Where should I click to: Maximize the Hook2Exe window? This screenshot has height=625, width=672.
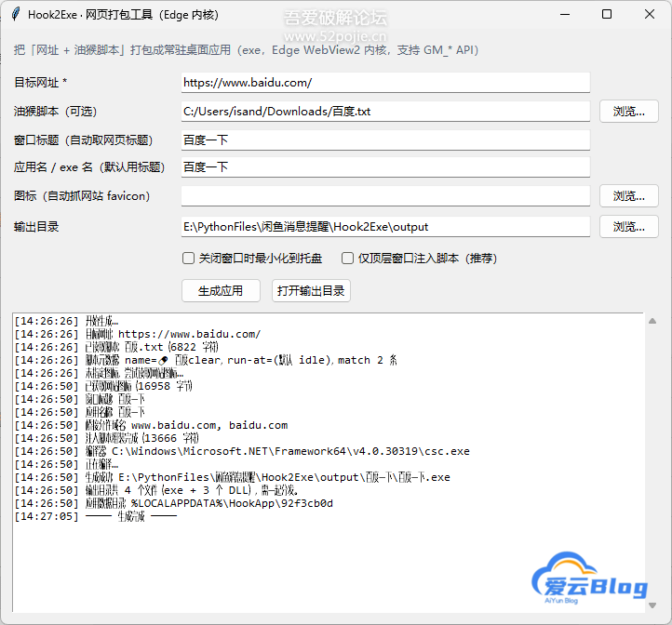(607, 14)
